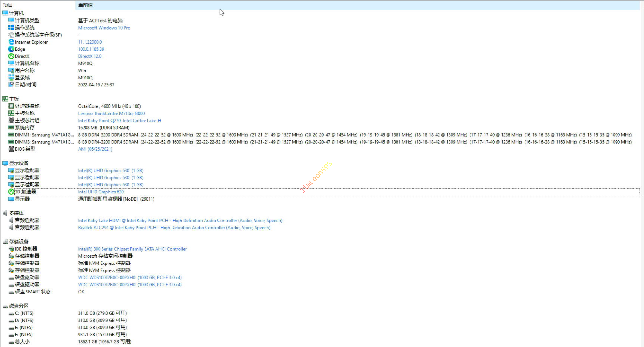The width and height of the screenshot is (644, 347).
Task: Click the Internet Explorer icon
Action: [x=11, y=42]
